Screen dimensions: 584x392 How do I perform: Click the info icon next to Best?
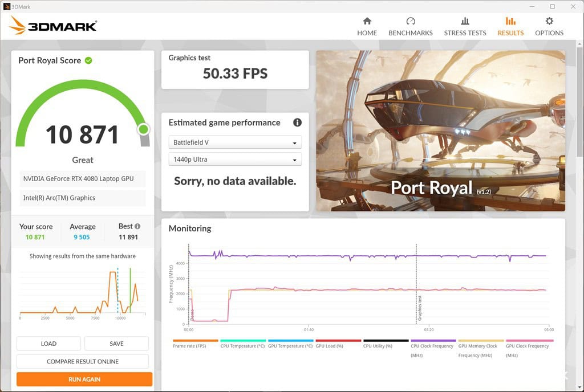pos(137,226)
